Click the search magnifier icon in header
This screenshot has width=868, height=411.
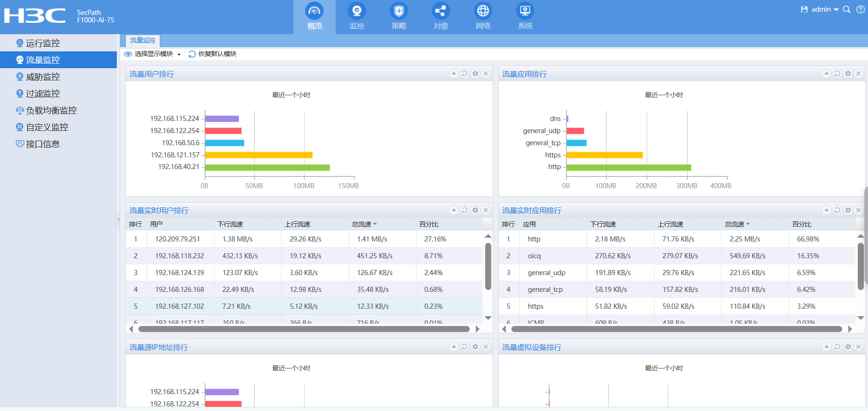pyautogui.click(x=846, y=9)
